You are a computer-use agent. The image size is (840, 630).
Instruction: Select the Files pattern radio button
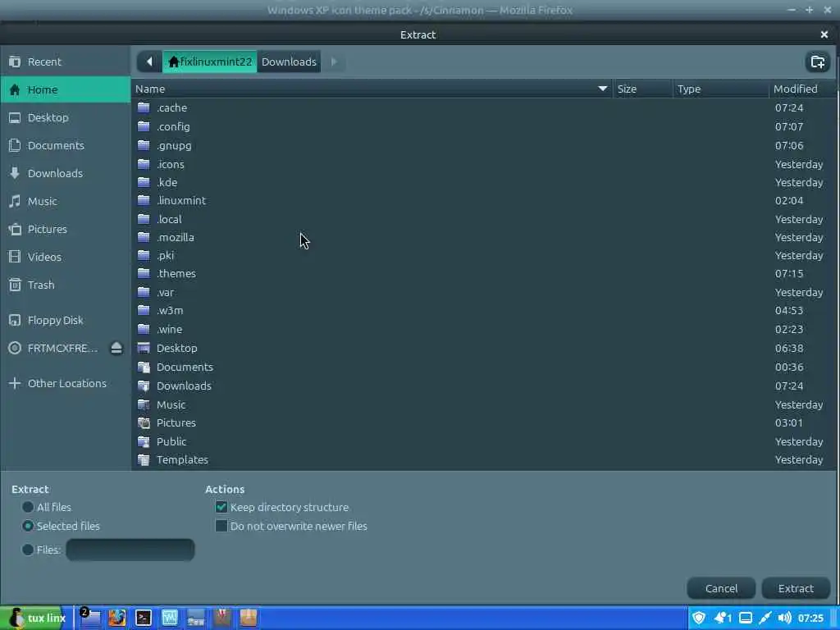tap(28, 550)
